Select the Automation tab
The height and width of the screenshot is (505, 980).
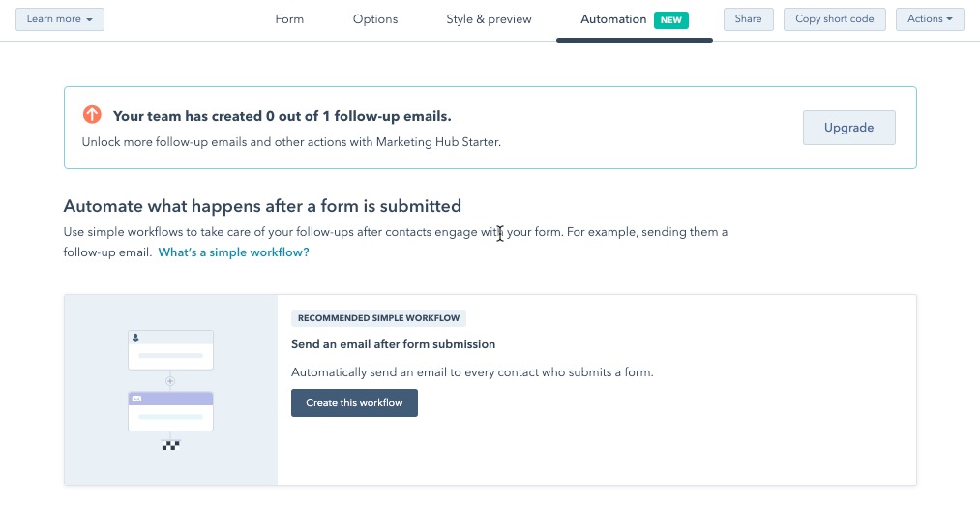coord(613,19)
